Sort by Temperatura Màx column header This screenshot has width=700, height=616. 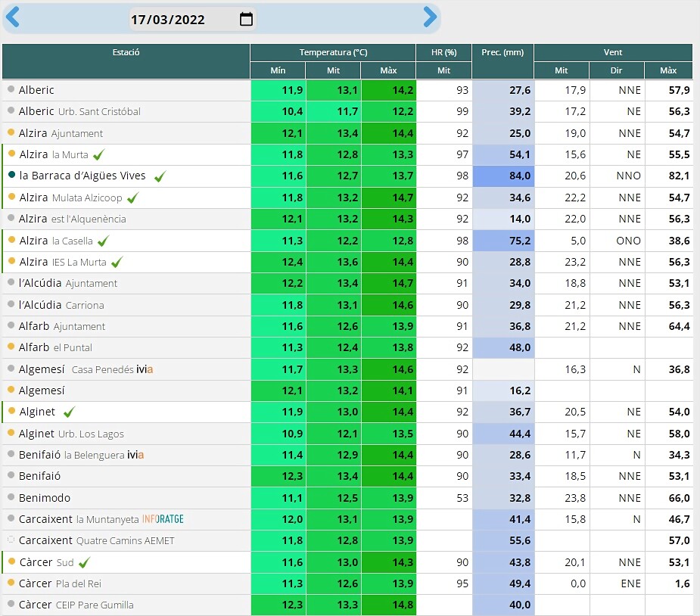pyautogui.click(x=388, y=70)
